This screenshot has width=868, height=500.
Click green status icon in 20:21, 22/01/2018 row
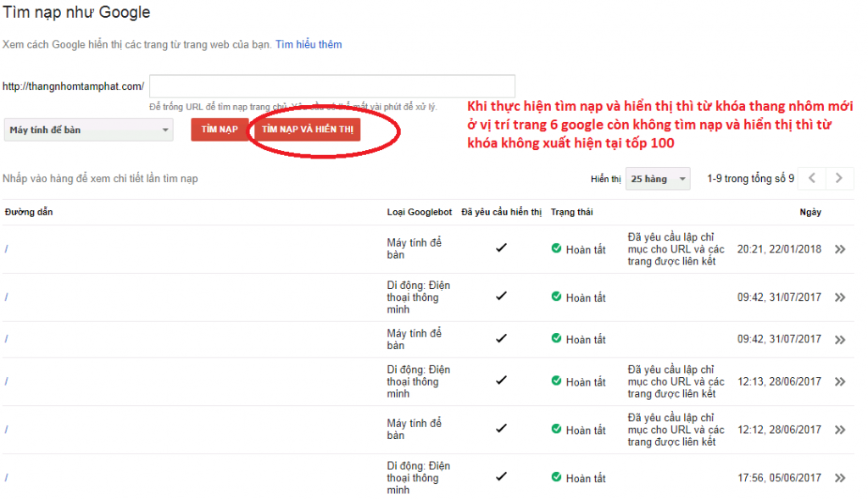tap(556, 248)
